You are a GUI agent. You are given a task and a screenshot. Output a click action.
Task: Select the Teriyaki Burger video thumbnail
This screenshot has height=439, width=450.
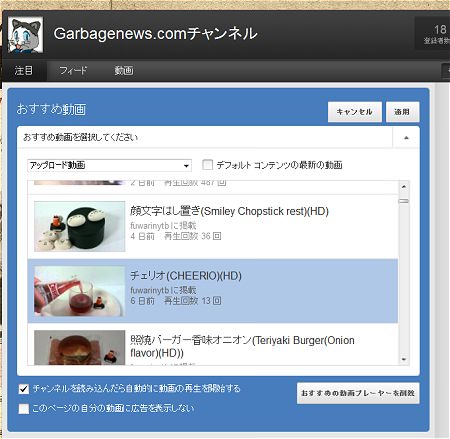pyautogui.click(x=80, y=347)
